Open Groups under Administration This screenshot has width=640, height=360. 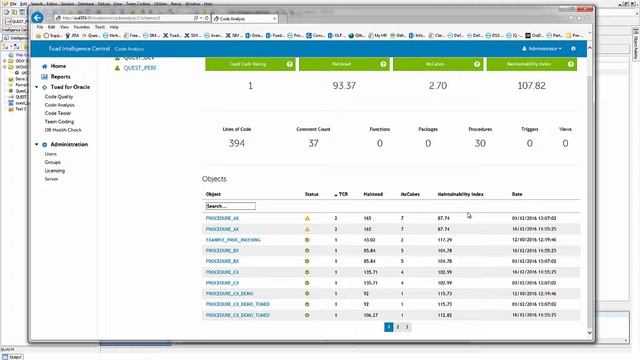pyautogui.click(x=53, y=162)
